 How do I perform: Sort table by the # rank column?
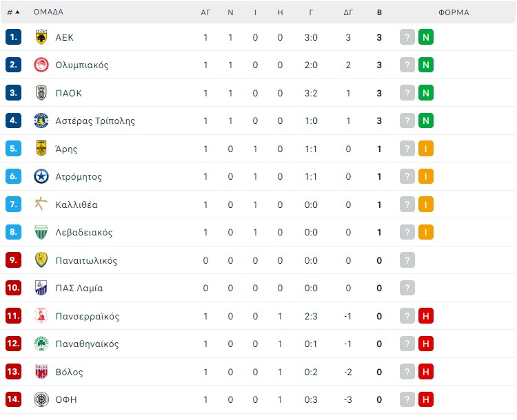coord(13,12)
